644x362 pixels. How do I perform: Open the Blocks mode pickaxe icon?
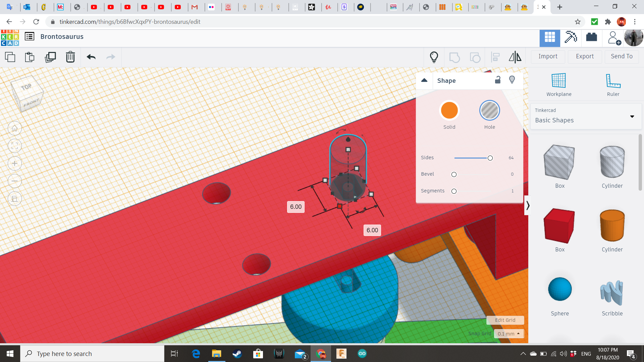(570, 37)
